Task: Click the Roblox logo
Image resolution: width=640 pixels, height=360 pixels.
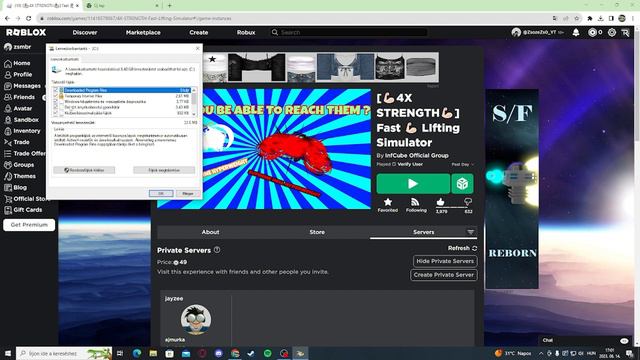Action: click(x=26, y=32)
